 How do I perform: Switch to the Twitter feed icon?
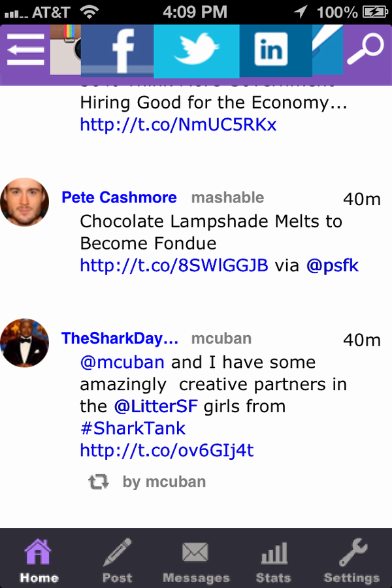pos(197,51)
